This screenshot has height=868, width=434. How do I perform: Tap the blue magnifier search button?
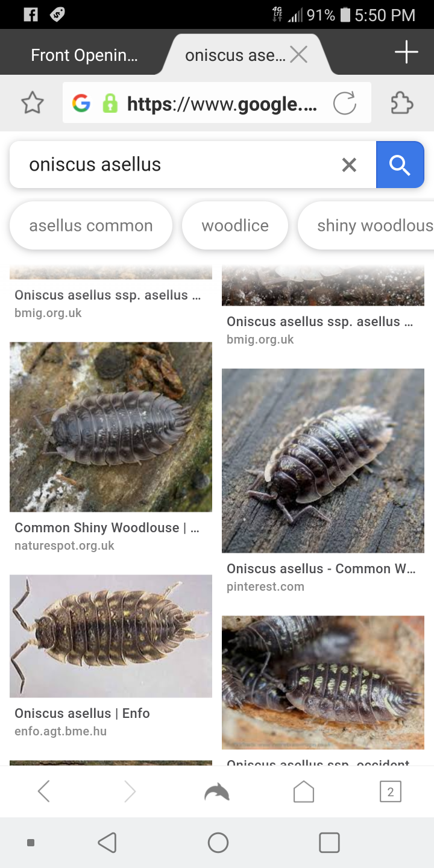400,165
